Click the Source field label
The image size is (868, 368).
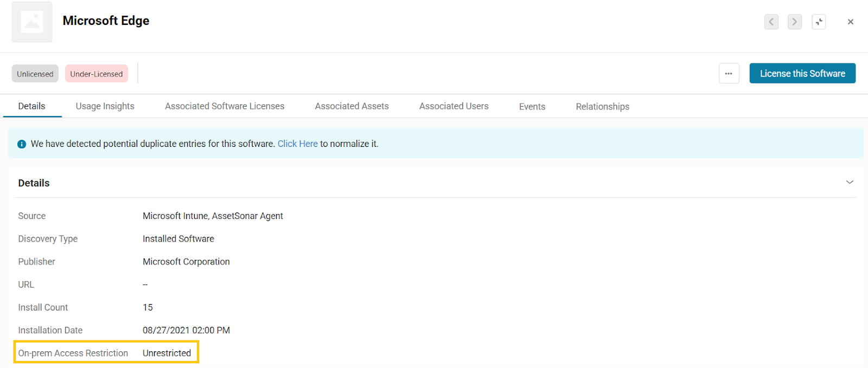tap(32, 216)
